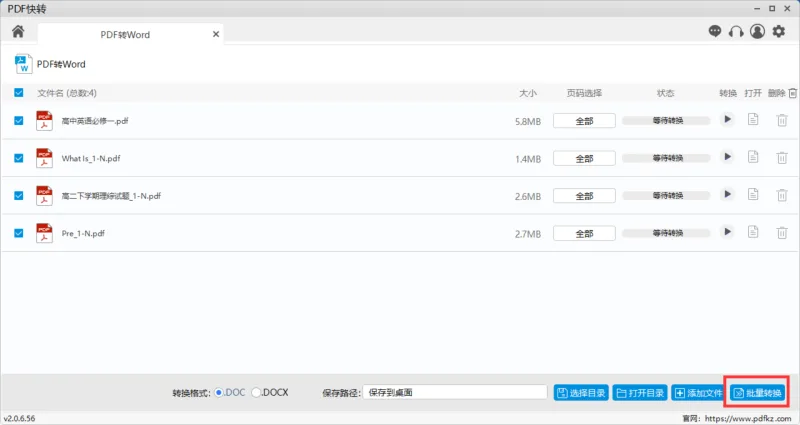Open the feedback chat bubble icon

[715, 32]
